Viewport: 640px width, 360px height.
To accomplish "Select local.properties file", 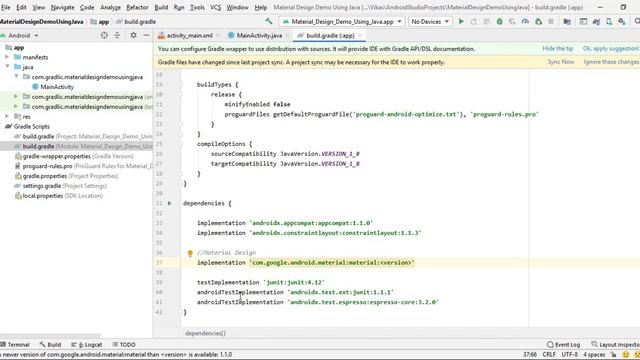I will [58, 196].
